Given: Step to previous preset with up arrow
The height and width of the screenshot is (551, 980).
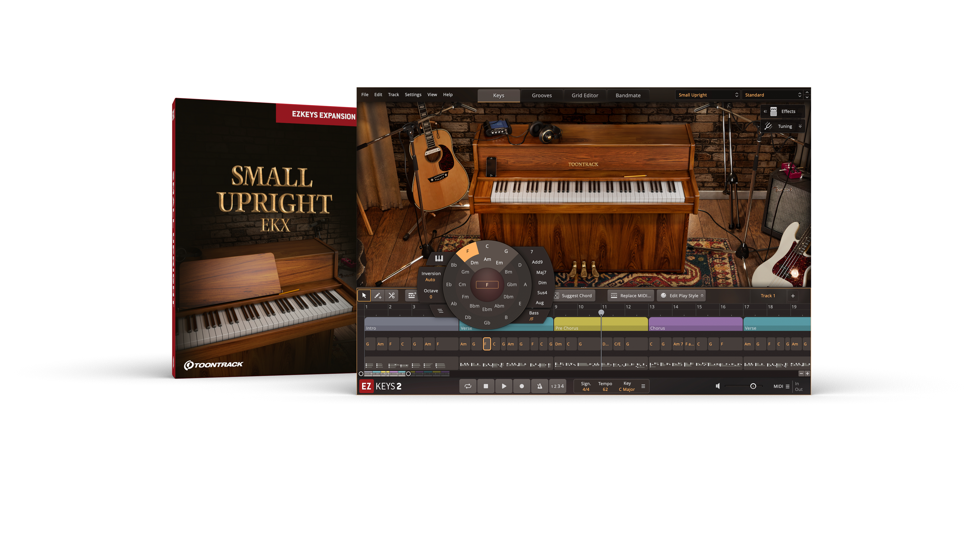Looking at the screenshot, I should click(x=807, y=92).
